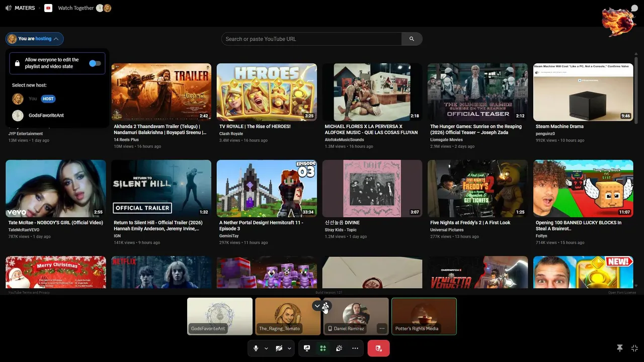Click the speaker icon beside MATERS
Screen dimensions: 644x362
pyautogui.click(x=8, y=8)
